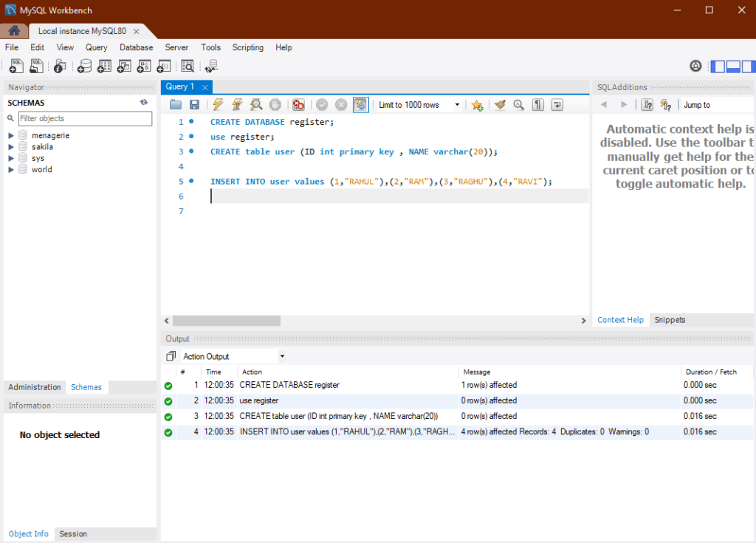Select the Session tab at bottom left
This screenshot has width=756, height=543.
pos(73,533)
